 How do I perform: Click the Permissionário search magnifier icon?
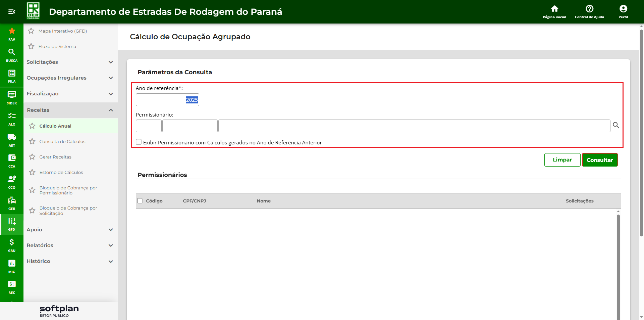pyautogui.click(x=616, y=125)
